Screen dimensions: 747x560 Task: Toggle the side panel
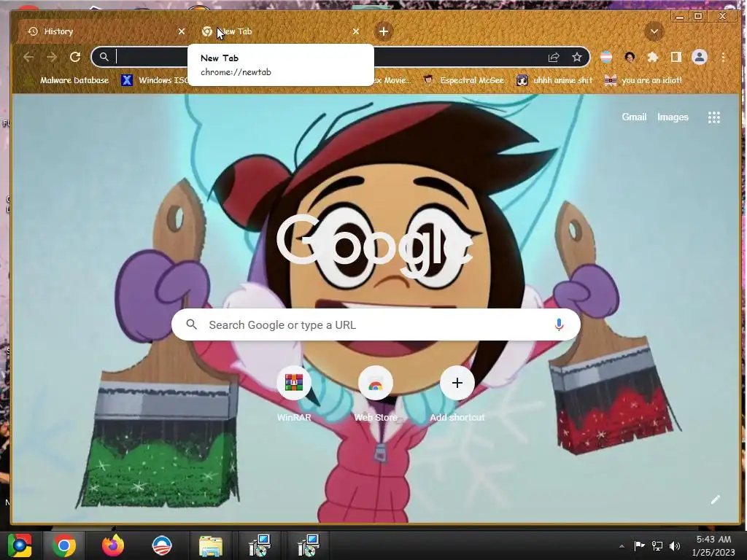(x=676, y=57)
